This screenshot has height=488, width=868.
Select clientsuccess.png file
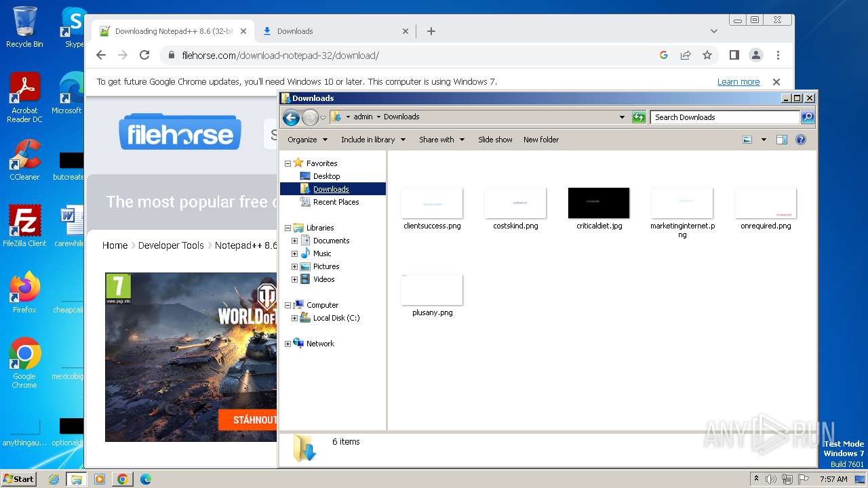(432, 209)
